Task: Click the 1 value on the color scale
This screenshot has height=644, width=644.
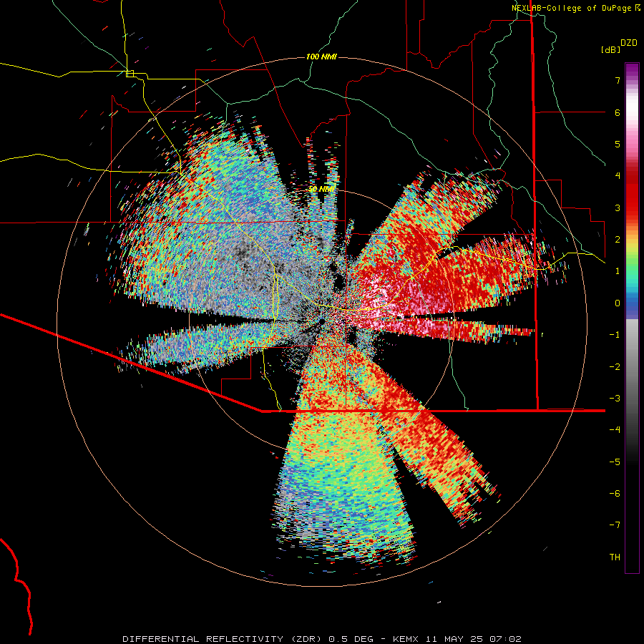Action: point(618,271)
